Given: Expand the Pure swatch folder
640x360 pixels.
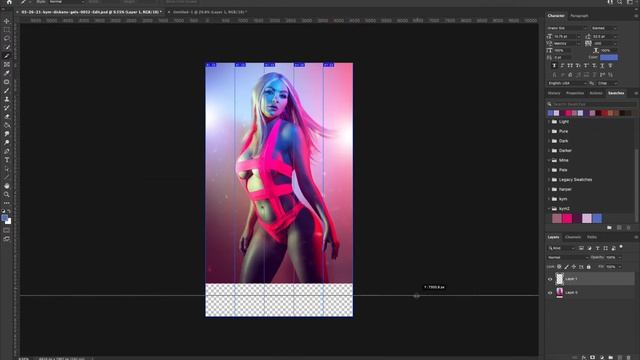Looking at the screenshot, I should click(x=549, y=131).
